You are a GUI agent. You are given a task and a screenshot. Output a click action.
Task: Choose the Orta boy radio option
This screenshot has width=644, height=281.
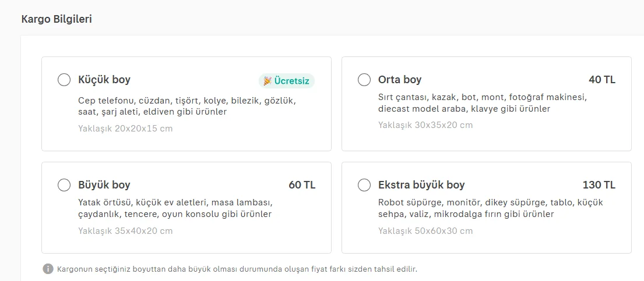pos(364,80)
